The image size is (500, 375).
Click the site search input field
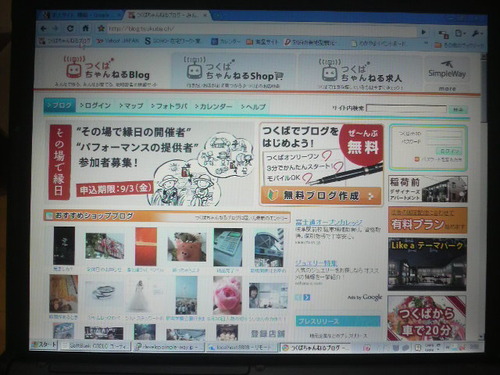click(x=406, y=109)
